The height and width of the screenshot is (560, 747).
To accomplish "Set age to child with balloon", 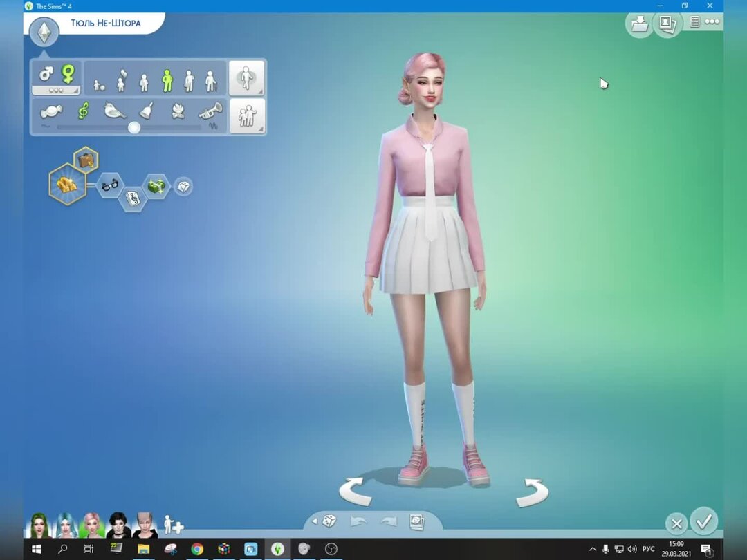I will coord(122,81).
